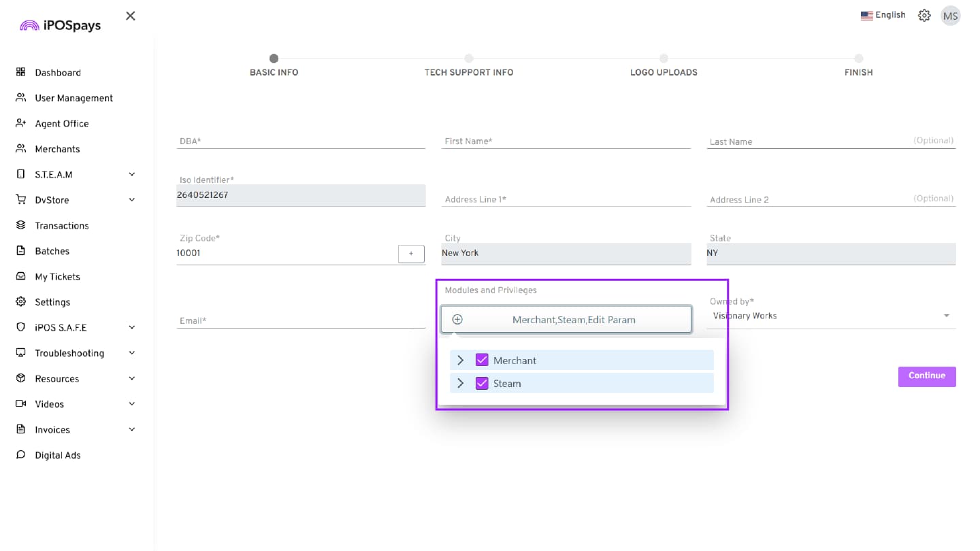Close the sidebar with the X icon

(x=131, y=16)
